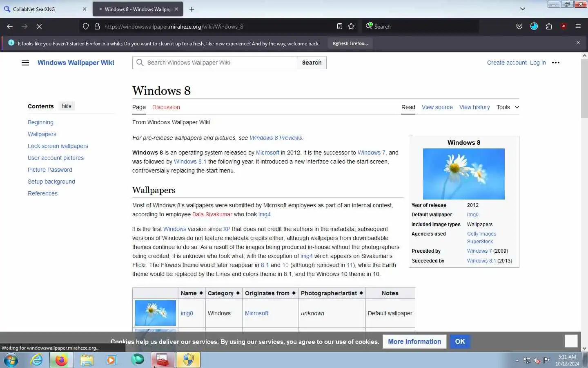Sort table by Name column
Screen dimensions: 588x368
pyautogui.click(x=192, y=293)
